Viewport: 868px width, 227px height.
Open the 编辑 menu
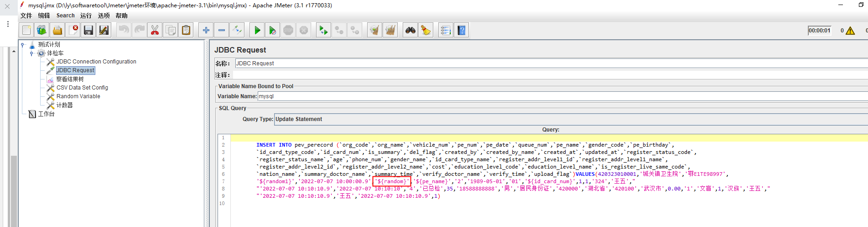[44, 16]
